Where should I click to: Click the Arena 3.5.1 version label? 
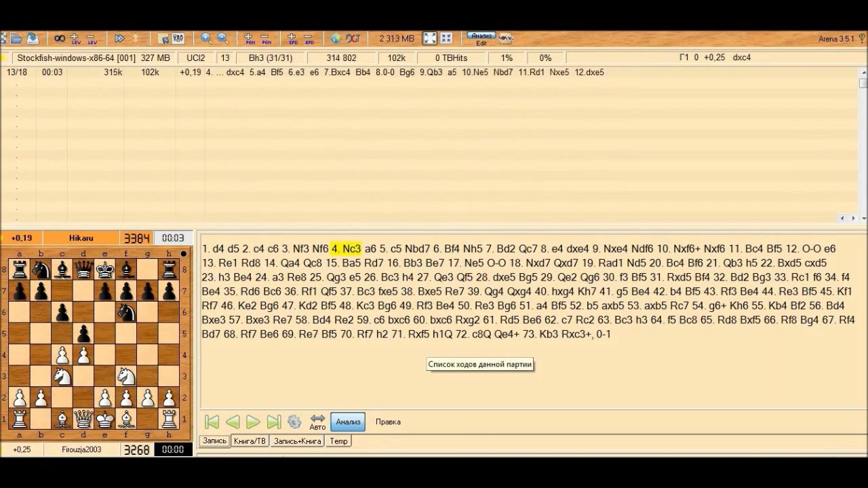[x=835, y=39]
